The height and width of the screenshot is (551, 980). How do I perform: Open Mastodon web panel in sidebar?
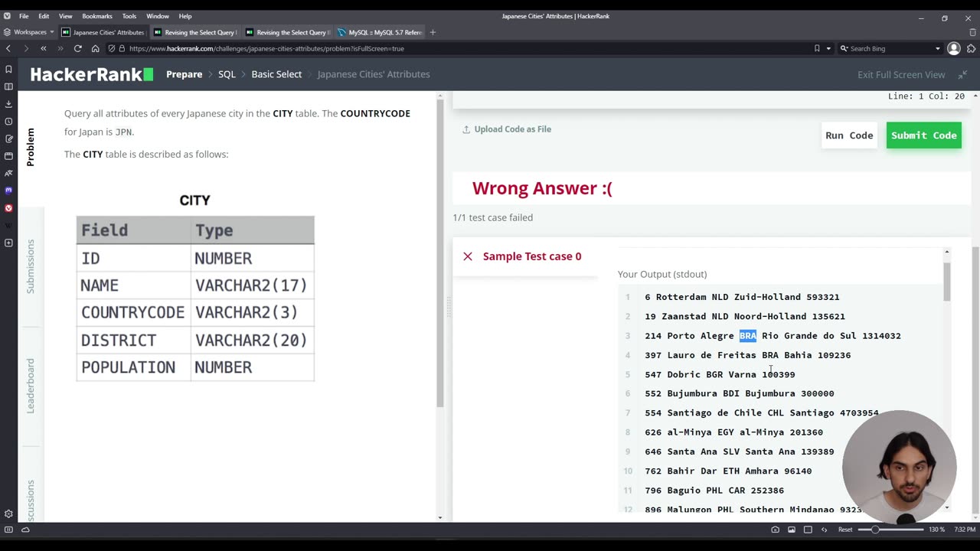point(8,191)
